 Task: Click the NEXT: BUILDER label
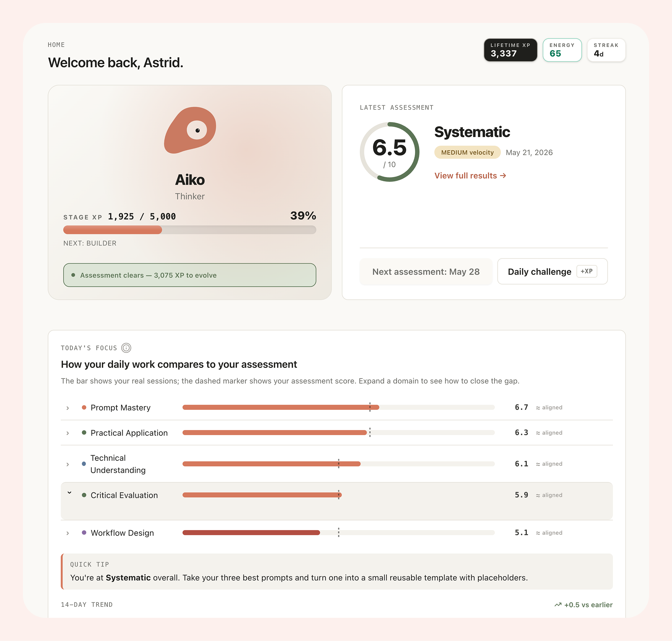pyautogui.click(x=90, y=243)
